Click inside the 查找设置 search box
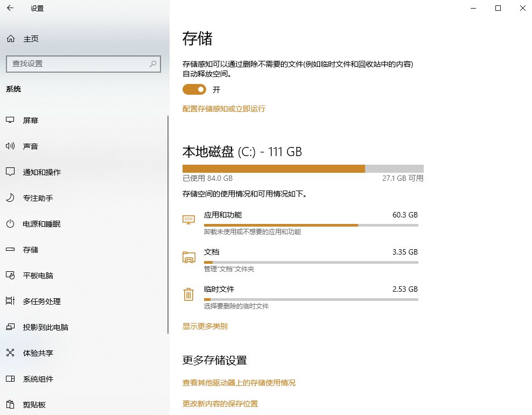 coord(83,64)
